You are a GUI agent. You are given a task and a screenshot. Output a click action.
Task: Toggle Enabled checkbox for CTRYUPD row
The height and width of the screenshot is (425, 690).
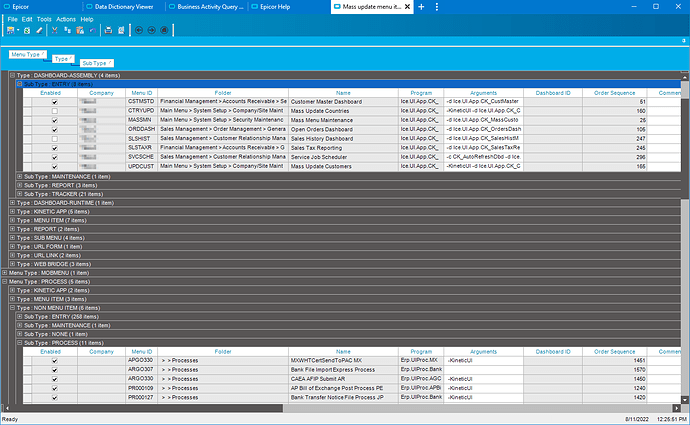55,111
